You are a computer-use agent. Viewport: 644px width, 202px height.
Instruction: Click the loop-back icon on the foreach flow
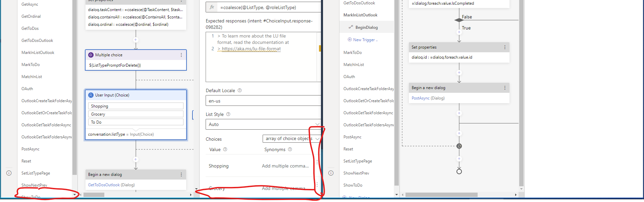[459, 146]
